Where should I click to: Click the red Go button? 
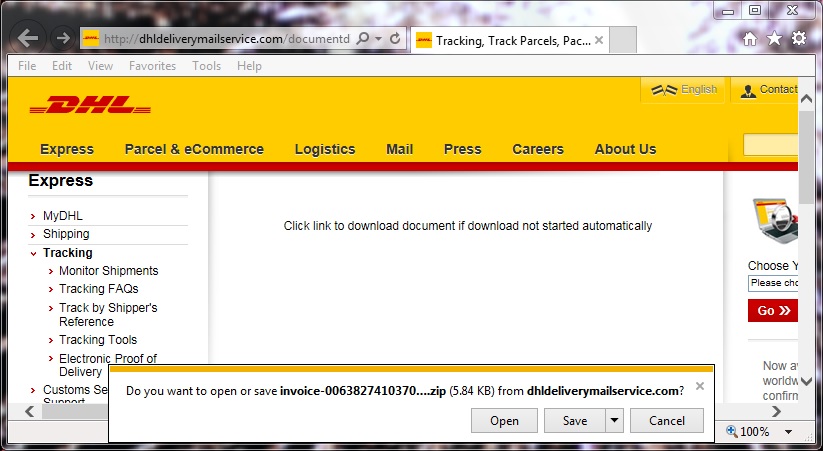[773, 310]
